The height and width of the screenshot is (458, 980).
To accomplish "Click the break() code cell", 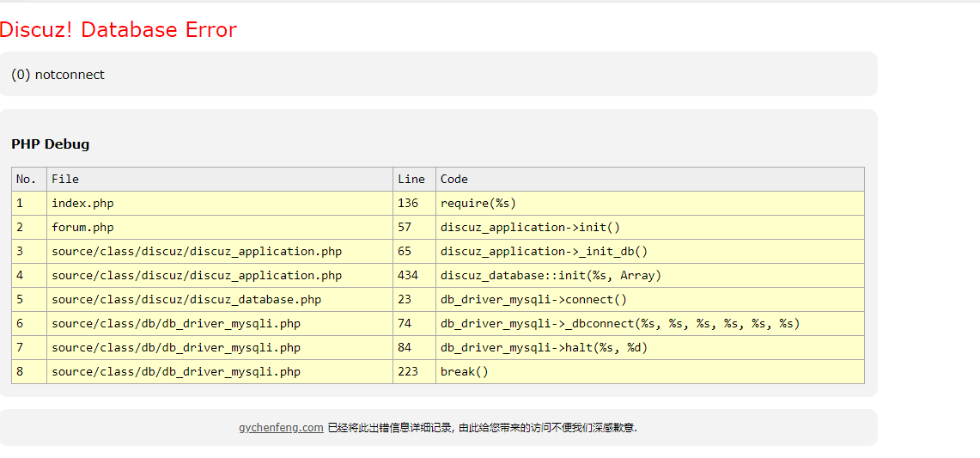I will (464, 371).
